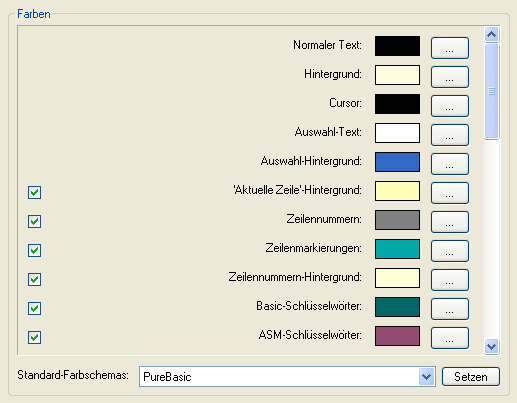Click the '...' button for Auswahl-Hintergrund
Image resolution: width=517 pixels, height=403 pixels.
click(450, 164)
